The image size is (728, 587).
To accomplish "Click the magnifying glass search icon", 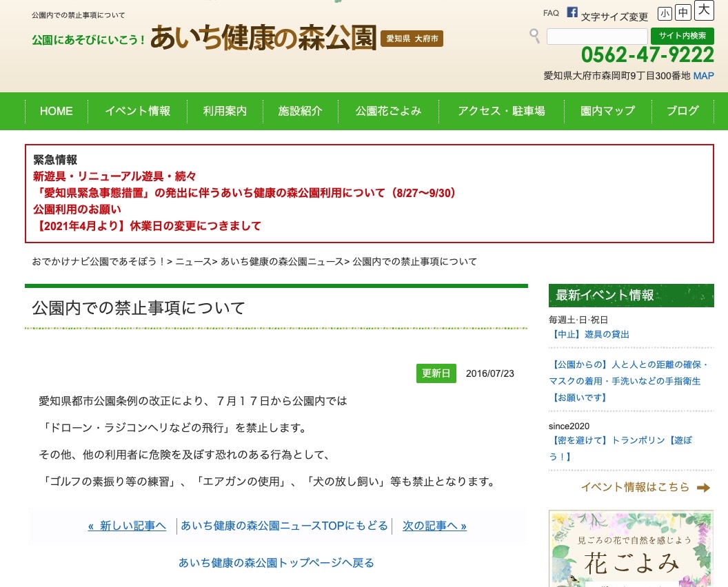I will pos(535,35).
